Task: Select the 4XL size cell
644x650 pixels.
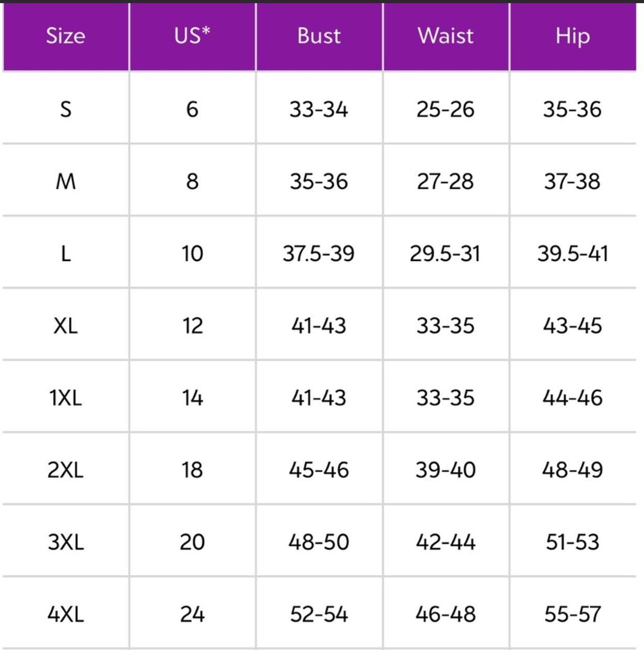Action: (66, 614)
